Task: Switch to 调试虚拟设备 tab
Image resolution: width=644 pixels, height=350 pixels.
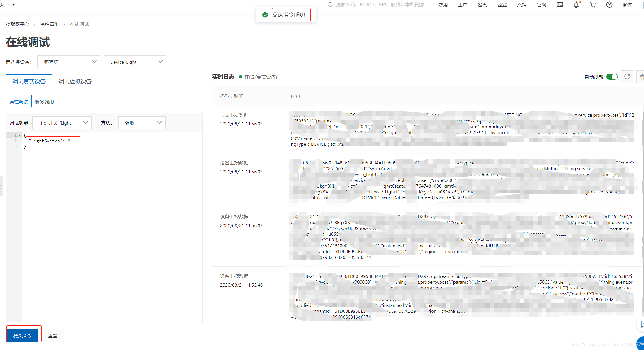Action: click(x=75, y=81)
